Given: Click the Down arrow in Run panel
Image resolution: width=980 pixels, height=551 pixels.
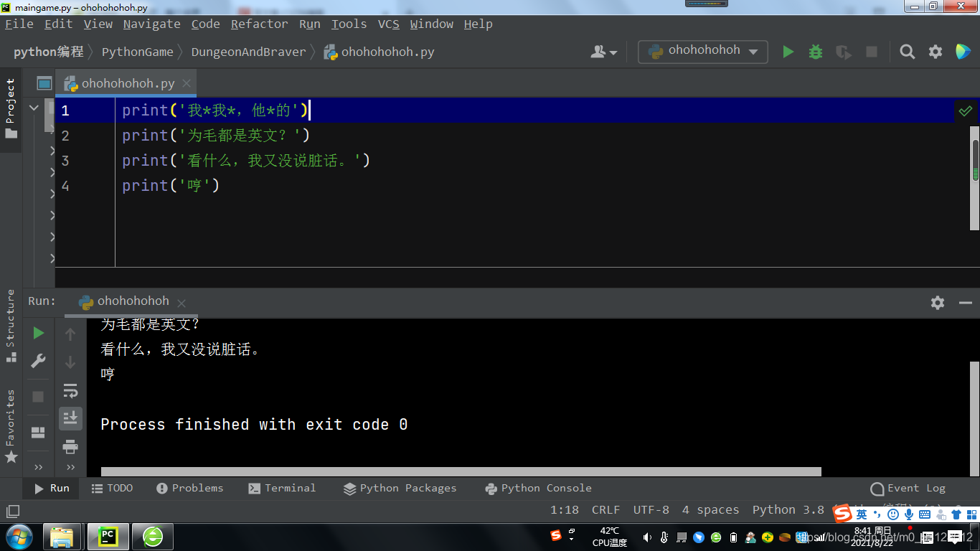Looking at the screenshot, I should (70, 362).
